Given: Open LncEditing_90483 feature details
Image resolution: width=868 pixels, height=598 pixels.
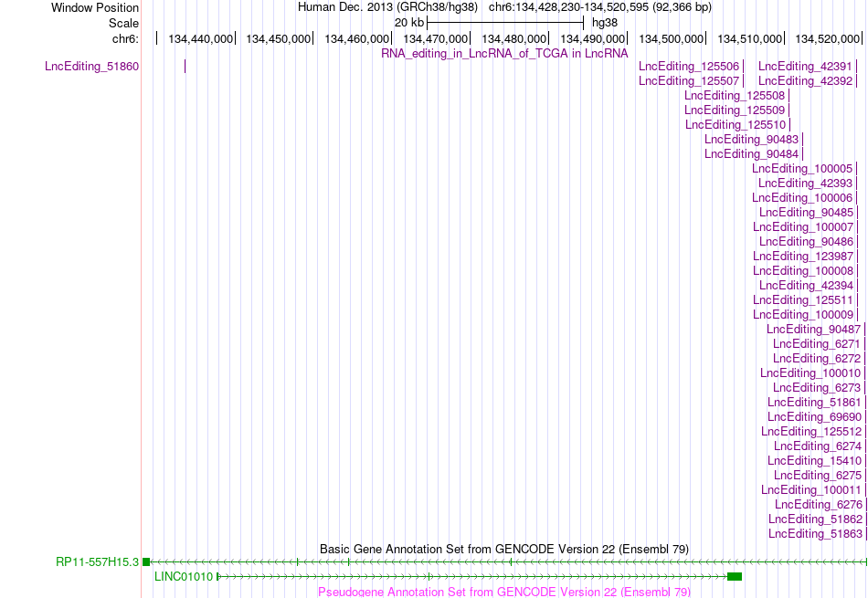Looking at the screenshot, I should coord(751,140).
